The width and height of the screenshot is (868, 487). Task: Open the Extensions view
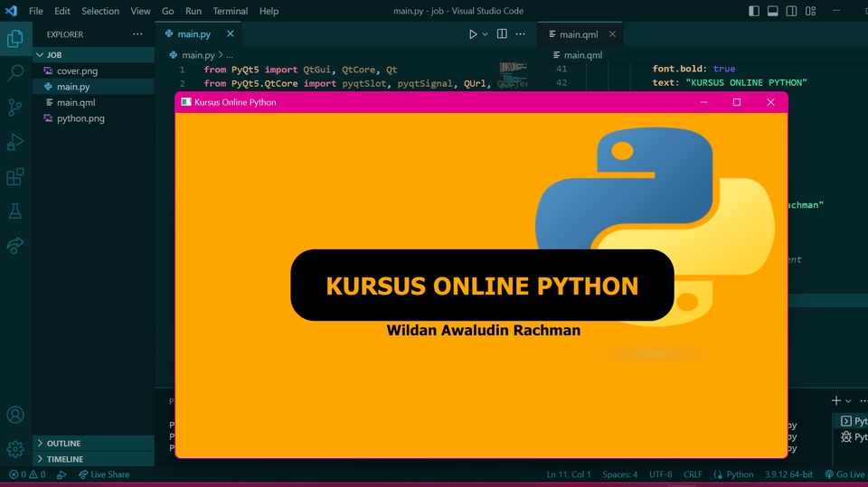coord(15,177)
